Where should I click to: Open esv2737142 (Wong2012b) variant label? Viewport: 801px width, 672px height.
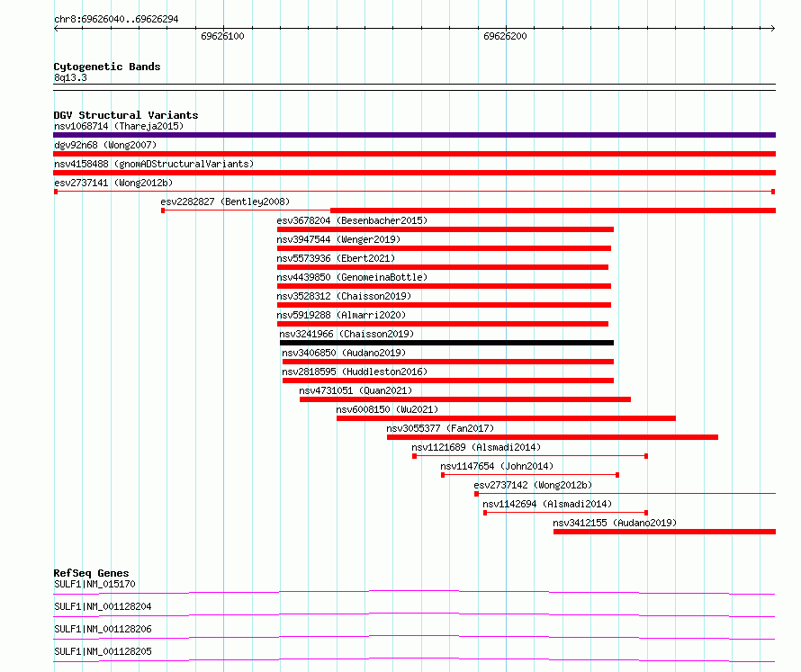coord(533,485)
